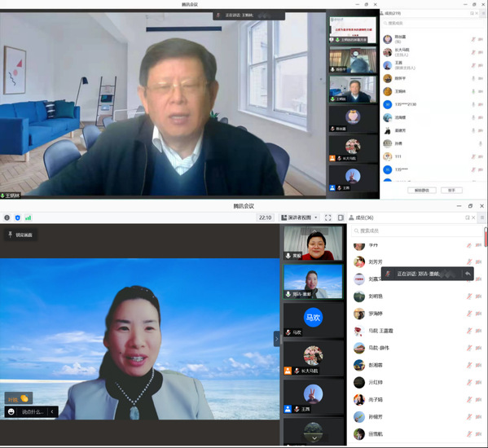This screenshot has height=448, width=488.
Task: Toggle the mute microphone for 刘芳芳
Action: coord(469,262)
